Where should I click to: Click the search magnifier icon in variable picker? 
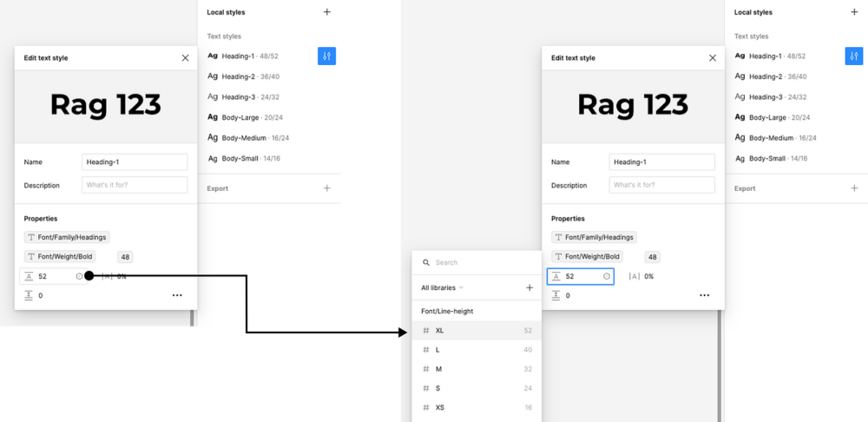click(425, 262)
